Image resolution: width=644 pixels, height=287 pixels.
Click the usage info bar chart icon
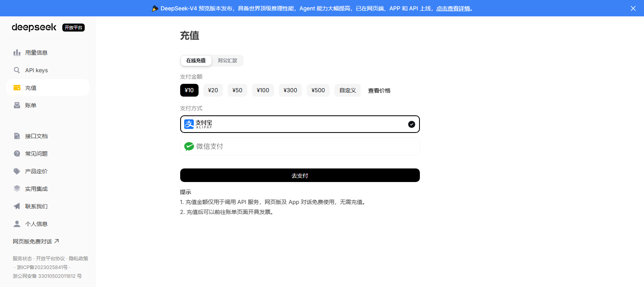tap(17, 53)
